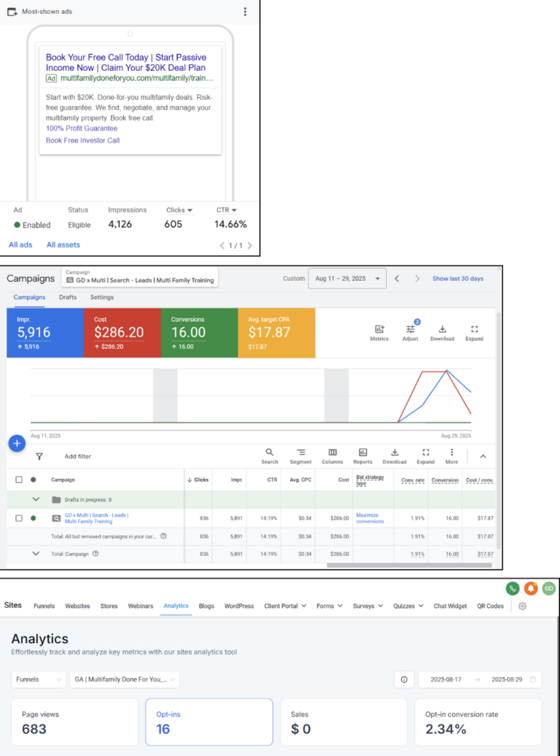Click the green phone icon in Sites header
This screenshot has height=756, width=560.
click(x=513, y=588)
